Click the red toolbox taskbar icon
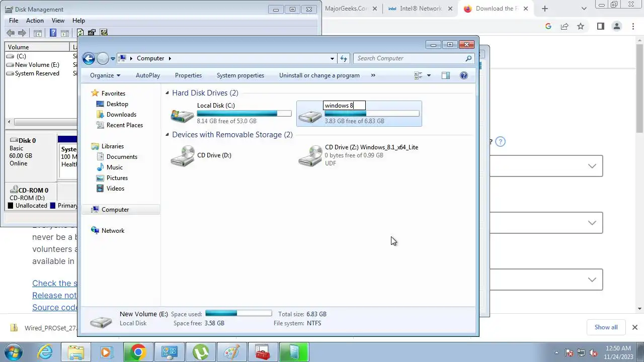 point(263,352)
